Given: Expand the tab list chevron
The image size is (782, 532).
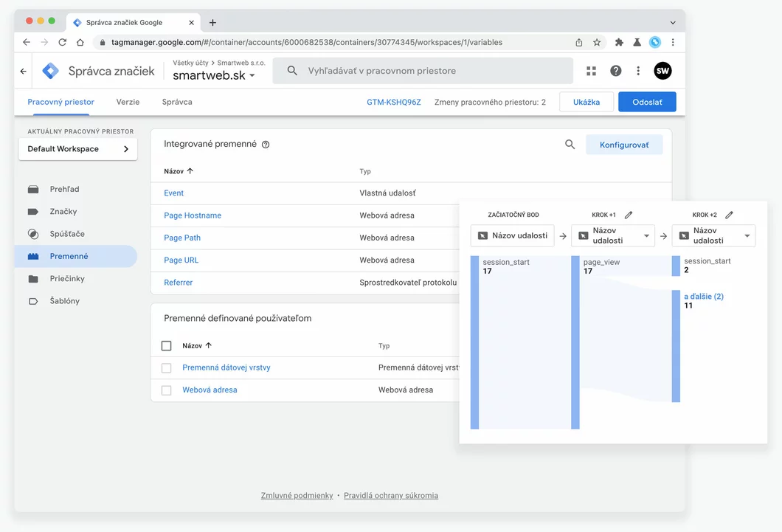Looking at the screenshot, I should pos(673,22).
